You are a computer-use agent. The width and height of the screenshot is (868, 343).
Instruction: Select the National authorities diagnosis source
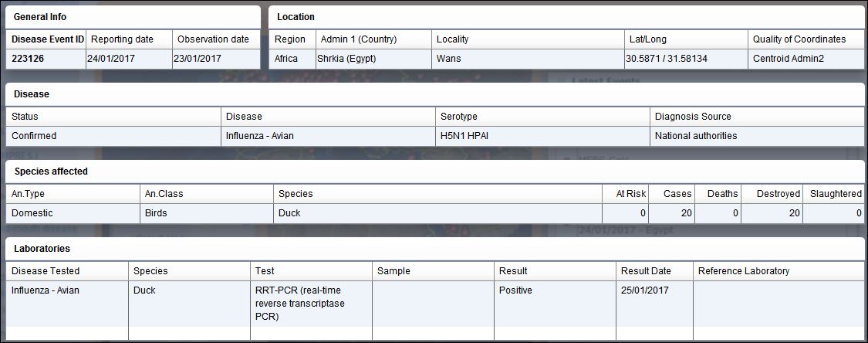[x=758, y=136]
